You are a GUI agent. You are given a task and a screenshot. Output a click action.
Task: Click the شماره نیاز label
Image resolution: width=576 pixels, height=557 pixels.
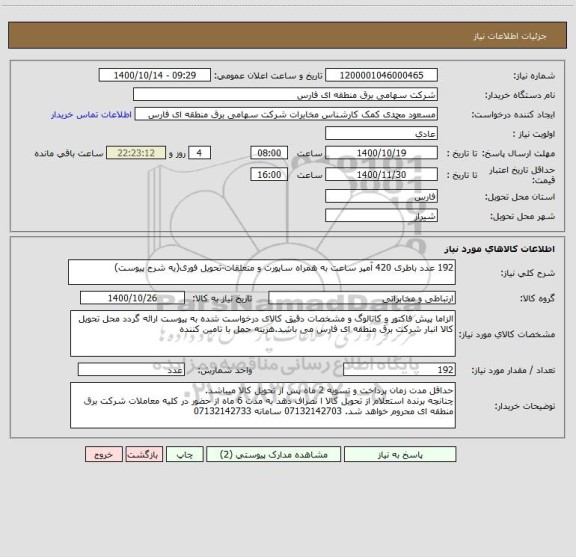[534, 76]
